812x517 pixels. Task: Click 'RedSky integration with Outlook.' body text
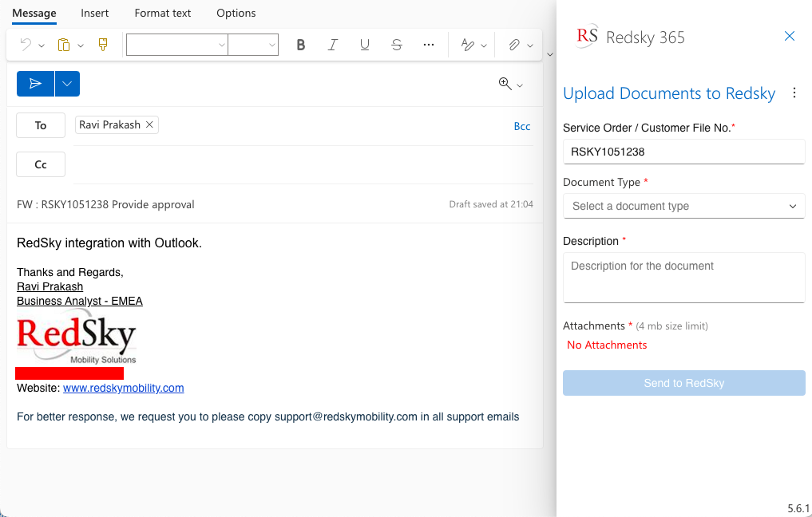[x=109, y=243]
